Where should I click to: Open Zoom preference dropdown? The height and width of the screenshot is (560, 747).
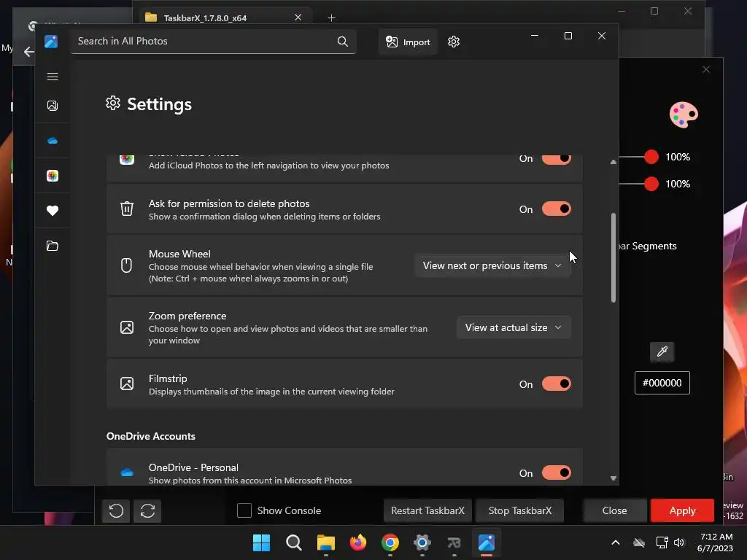(x=514, y=327)
